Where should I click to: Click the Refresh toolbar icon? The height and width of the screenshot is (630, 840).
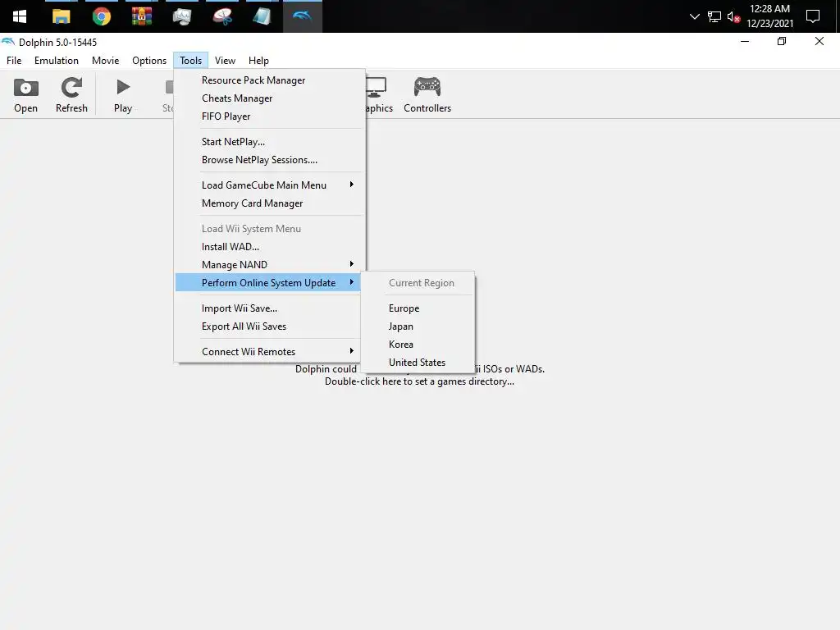point(71,95)
